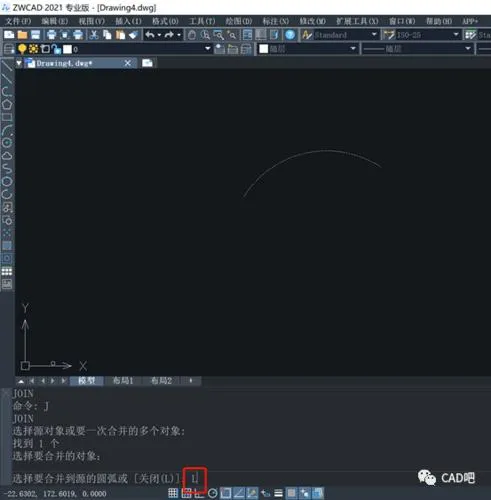Switch to the 模型 model tab
The width and height of the screenshot is (491, 500).
pyautogui.click(x=87, y=381)
